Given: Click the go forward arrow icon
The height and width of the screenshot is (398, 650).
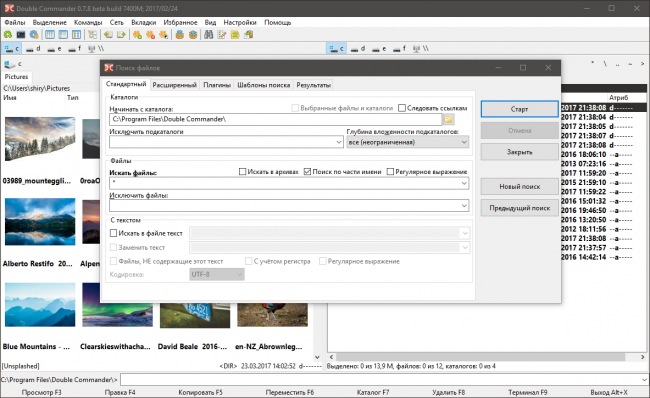Looking at the screenshot, I should (121, 35).
